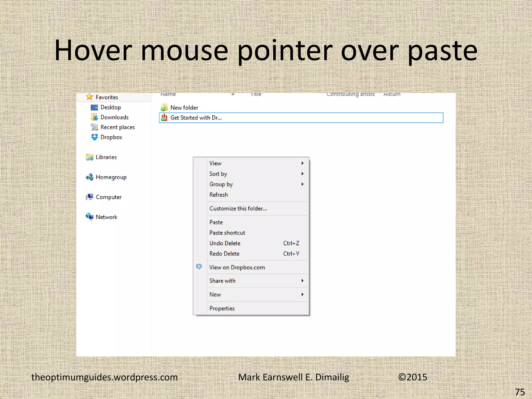Click the Homegroup icon
532x399 pixels.
[89, 177]
